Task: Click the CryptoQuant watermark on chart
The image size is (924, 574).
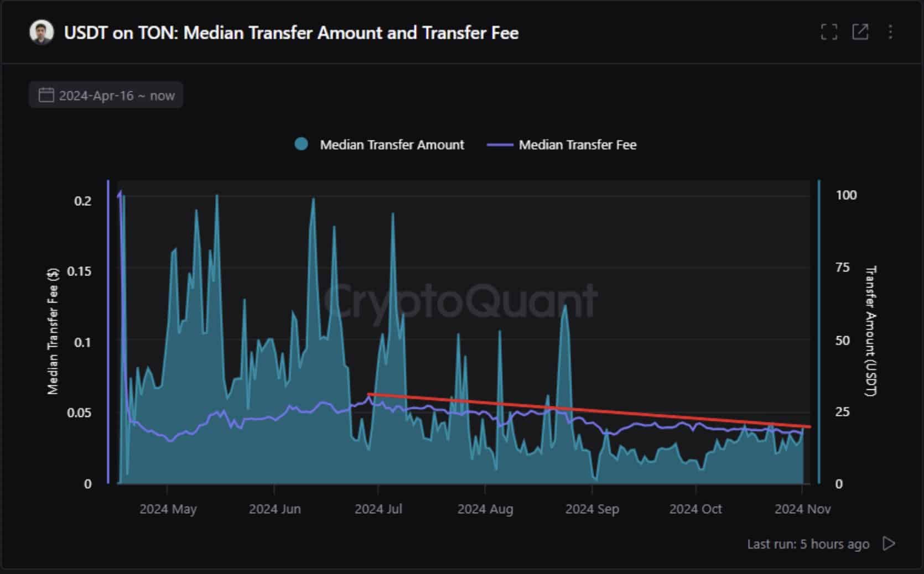Action: click(460, 301)
